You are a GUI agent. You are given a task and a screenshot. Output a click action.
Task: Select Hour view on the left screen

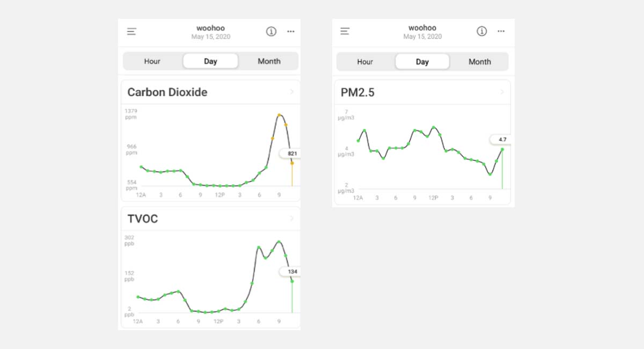pyautogui.click(x=152, y=61)
